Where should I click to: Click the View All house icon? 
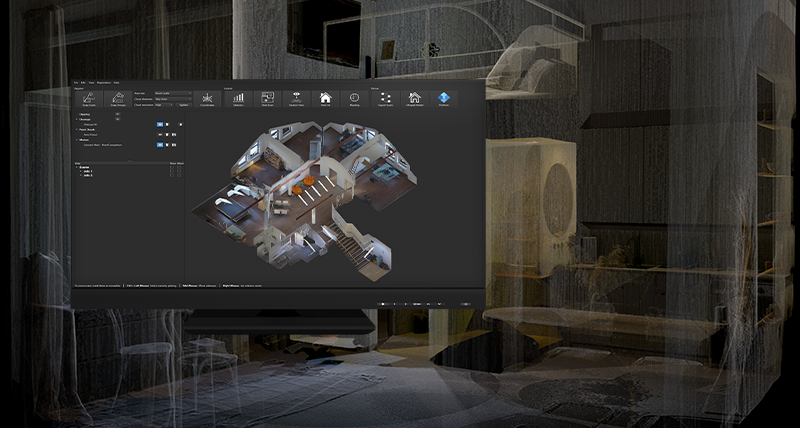coord(325,98)
